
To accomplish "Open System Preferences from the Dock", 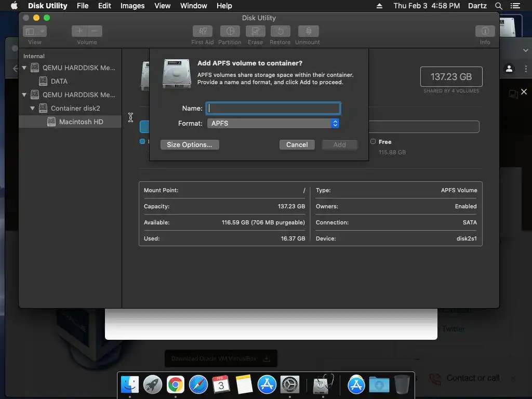I will click(290, 385).
